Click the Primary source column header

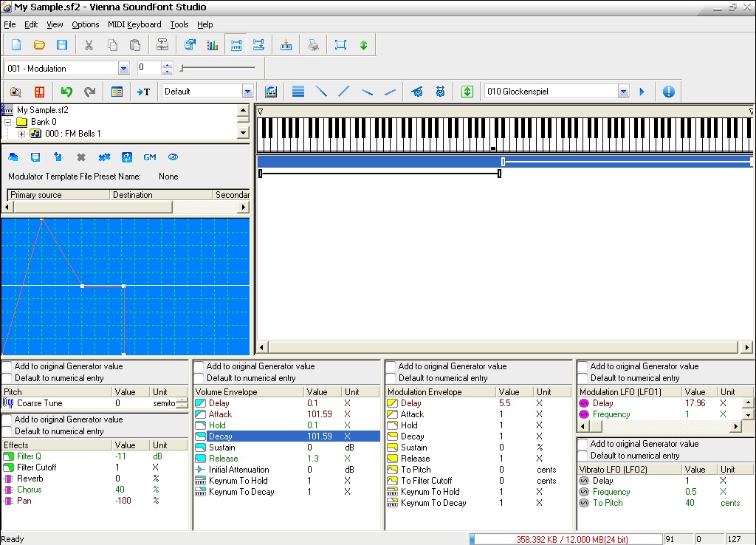(58, 195)
